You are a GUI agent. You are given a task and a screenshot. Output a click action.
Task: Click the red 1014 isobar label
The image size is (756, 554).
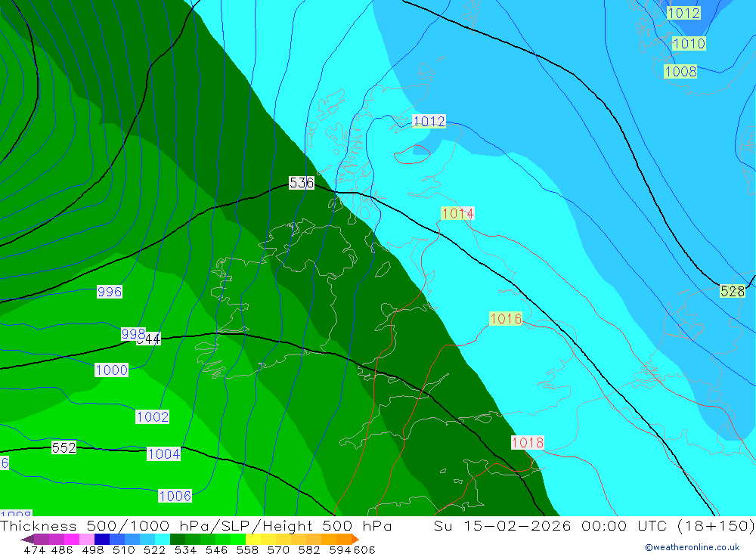[x=457, y=213]
